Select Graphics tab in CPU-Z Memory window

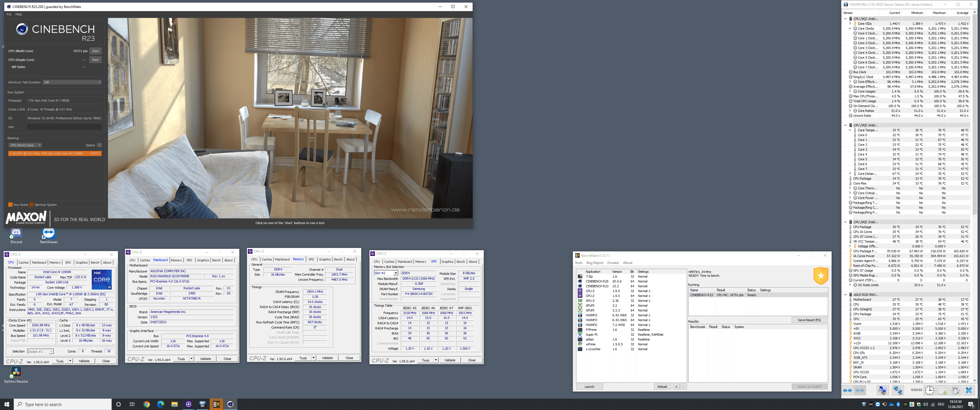325,259
